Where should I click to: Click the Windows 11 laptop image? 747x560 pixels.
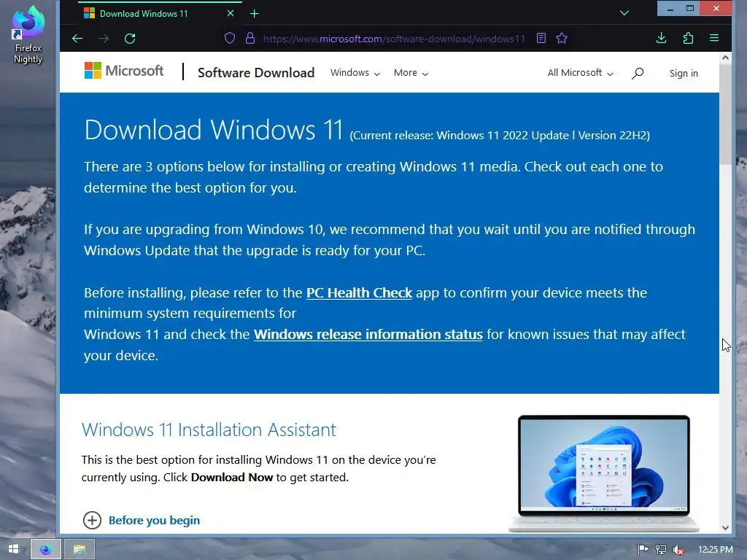point(603,473)
